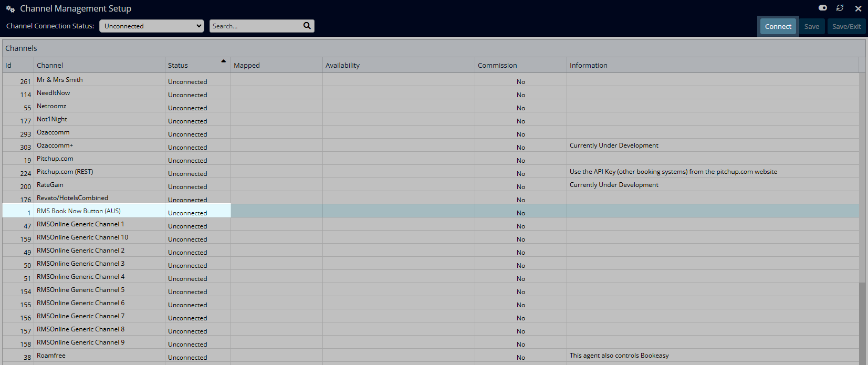
Task: Select RMSOnline Generic Channel 7
Action: click(80, 316)
